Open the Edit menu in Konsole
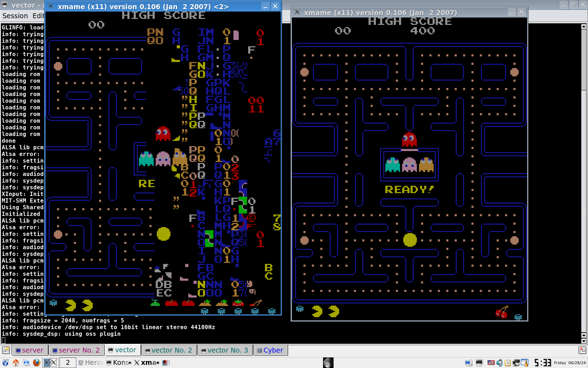 click(x=38, y=16)
